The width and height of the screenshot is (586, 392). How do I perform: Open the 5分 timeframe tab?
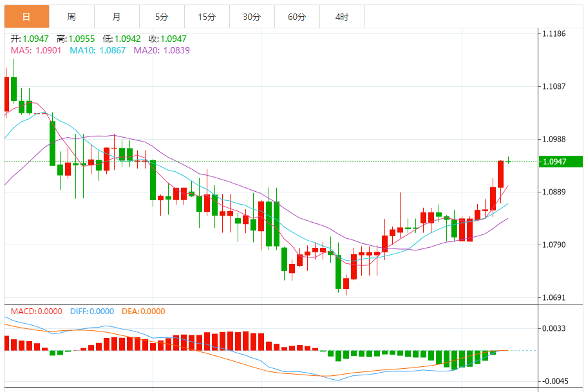tap(162, 17)
